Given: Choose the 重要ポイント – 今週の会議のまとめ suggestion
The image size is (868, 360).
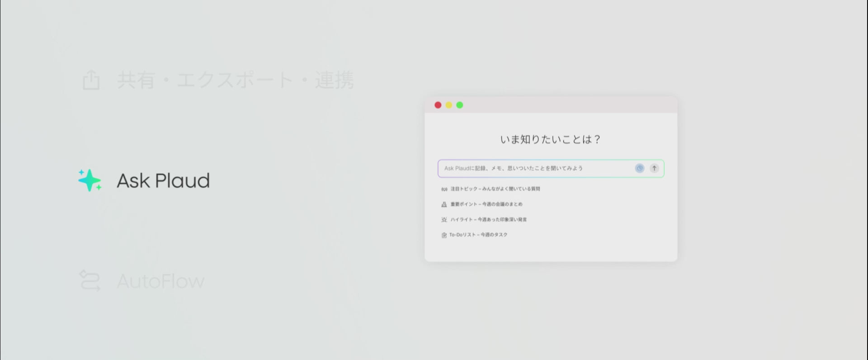Looking at the screenshot, I should [x=486, y=204].
